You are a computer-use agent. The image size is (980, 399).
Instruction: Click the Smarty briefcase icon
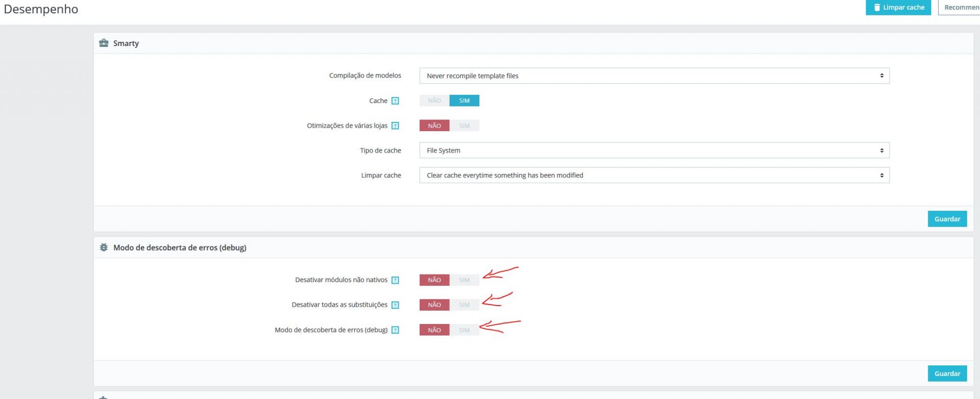(x=104, y=43)
